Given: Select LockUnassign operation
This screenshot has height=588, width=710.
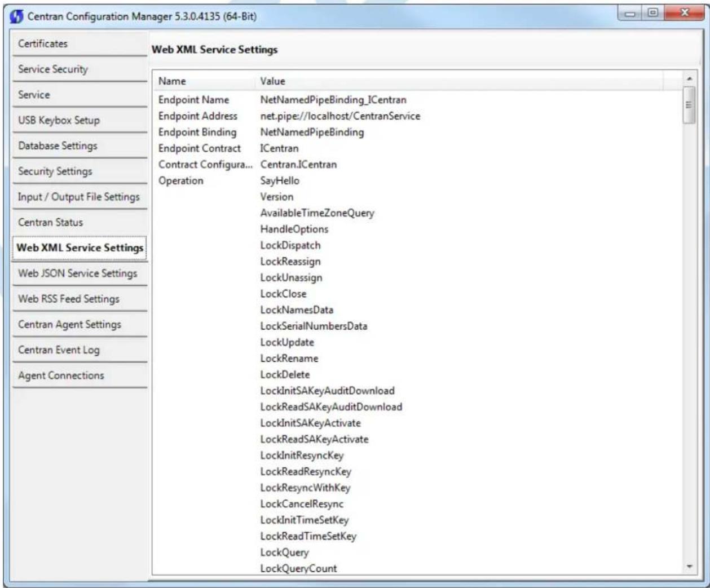Looking at the screenshot, I should [x=291, y=278].
